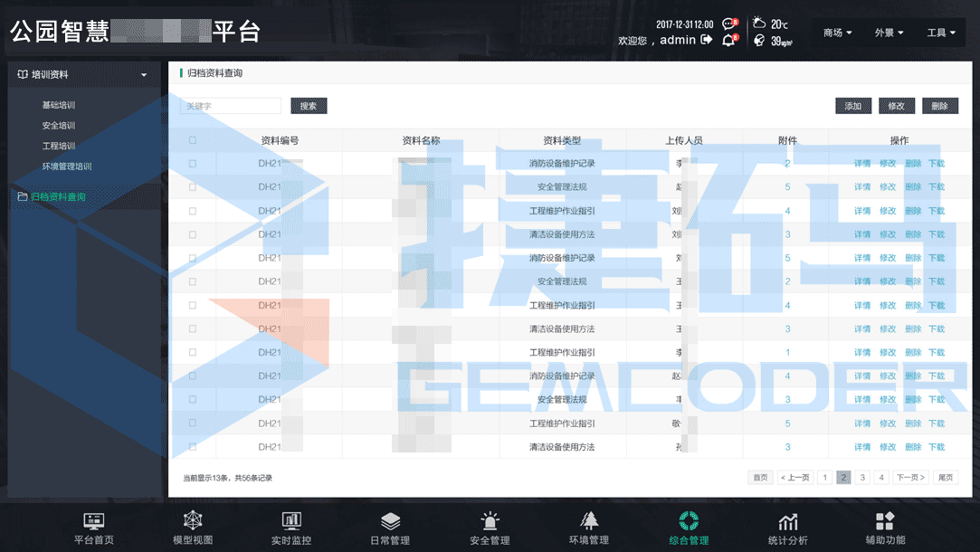The image size is (980, 552).
Task: Open 环境管理 environment management
Action: pyautogui.click(x=589, y=526)
